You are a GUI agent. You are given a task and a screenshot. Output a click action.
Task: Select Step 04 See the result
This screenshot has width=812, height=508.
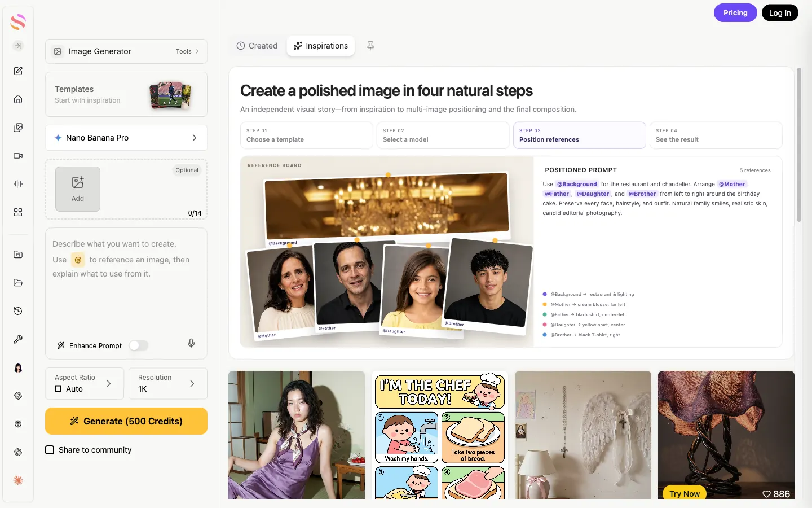click(x=716, y=135)
